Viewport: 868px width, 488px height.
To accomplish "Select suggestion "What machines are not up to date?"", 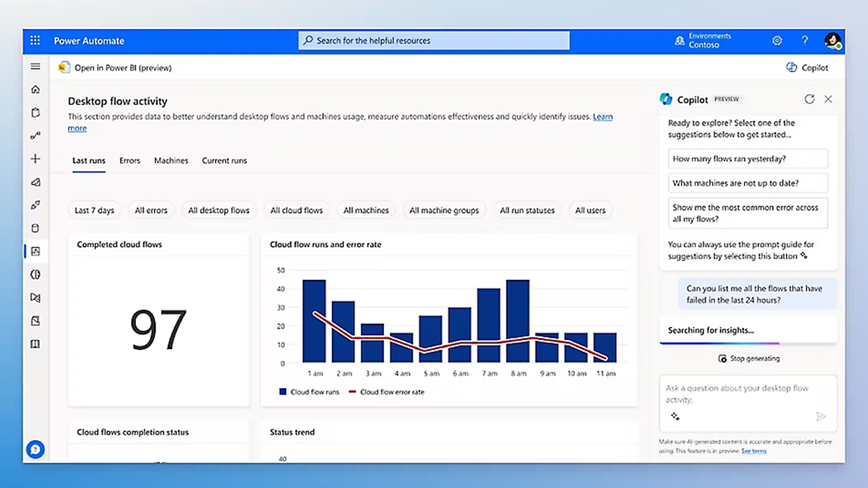I will (x=748, y=183).
